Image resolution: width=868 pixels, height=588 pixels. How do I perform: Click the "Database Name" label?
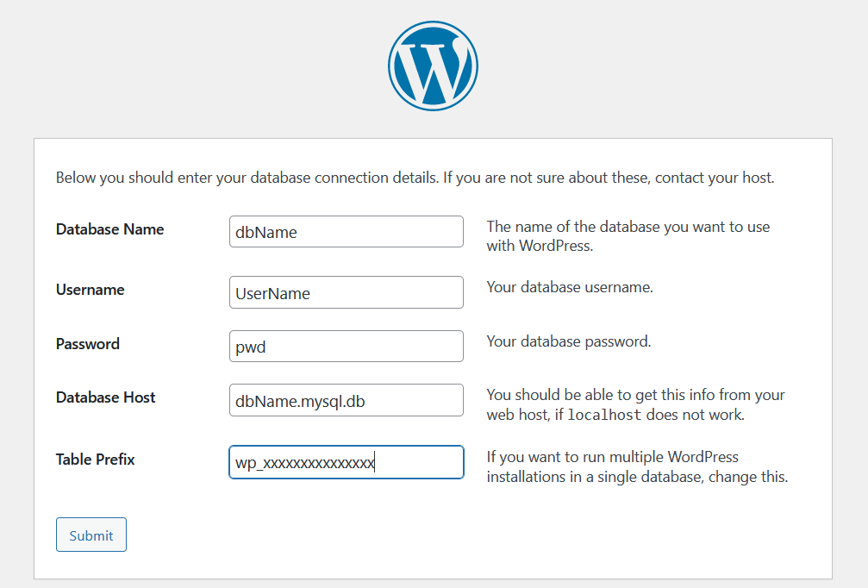[109, 229]
